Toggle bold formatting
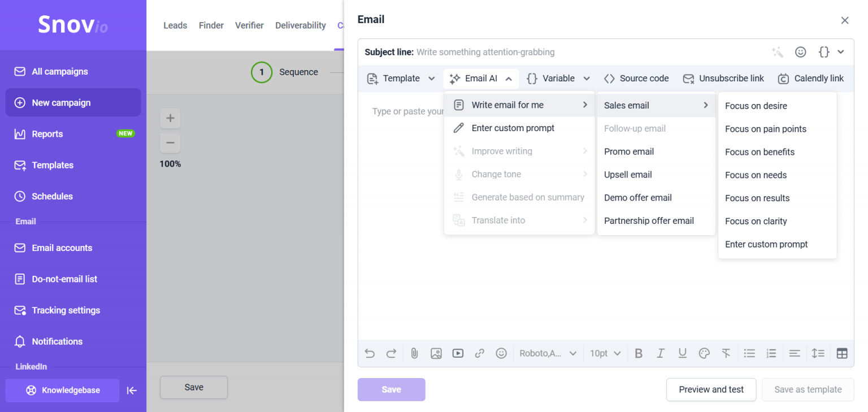The width and height of the screenshot is (868, 412). (639, 353)
